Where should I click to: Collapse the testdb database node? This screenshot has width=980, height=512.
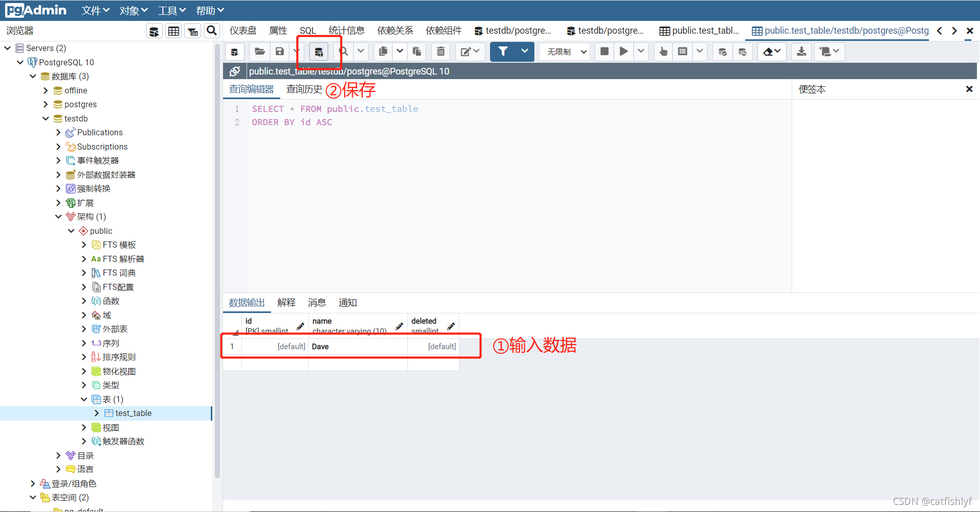coord(46,118)
